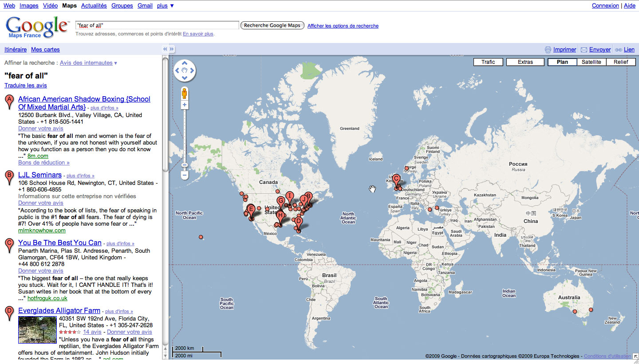639x364 pixels.
Task: Expand 'plus d'infos' for Everglades Alligator Farm
Action: click(119, 312)
